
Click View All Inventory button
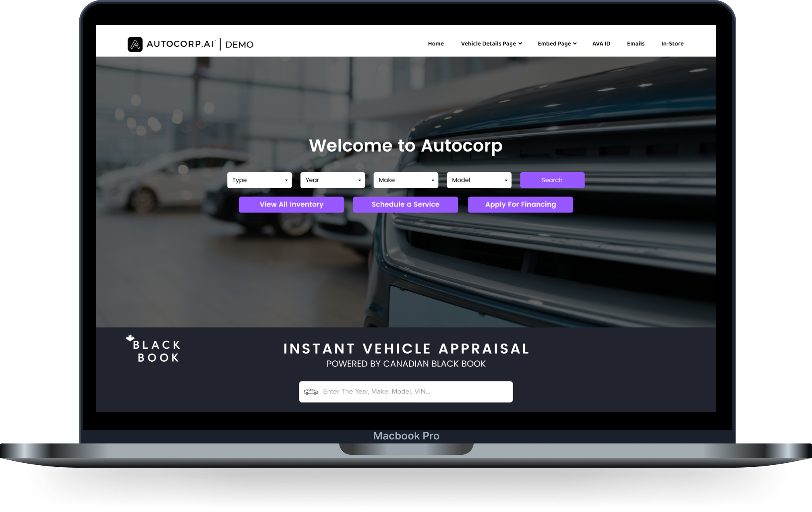click(x=291, y=204)
